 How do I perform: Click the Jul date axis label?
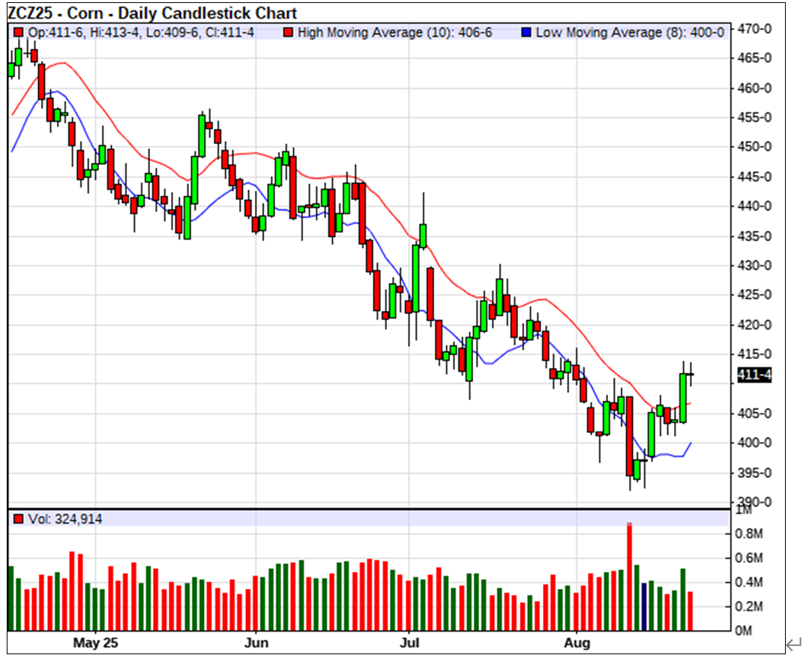point(409,643)
